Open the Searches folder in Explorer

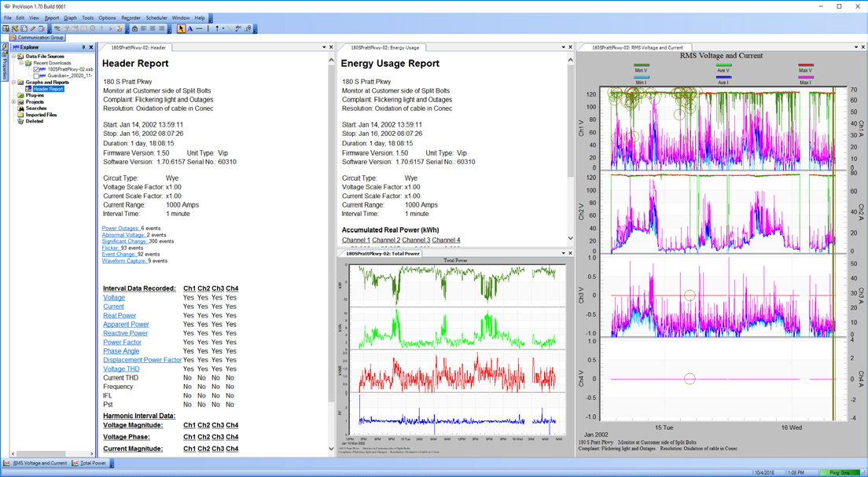tap(36, 108)
